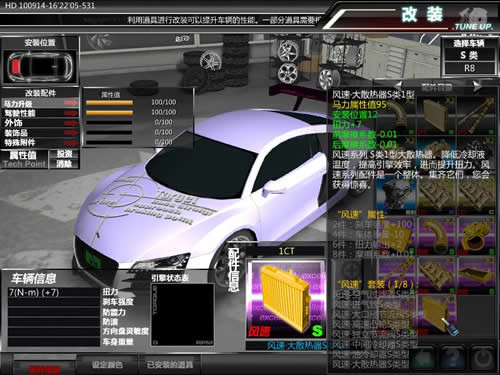This screenshot has width=500, height=375.
Task: Select the R8 vehicle selector field
Action: (x=469, y=68)
